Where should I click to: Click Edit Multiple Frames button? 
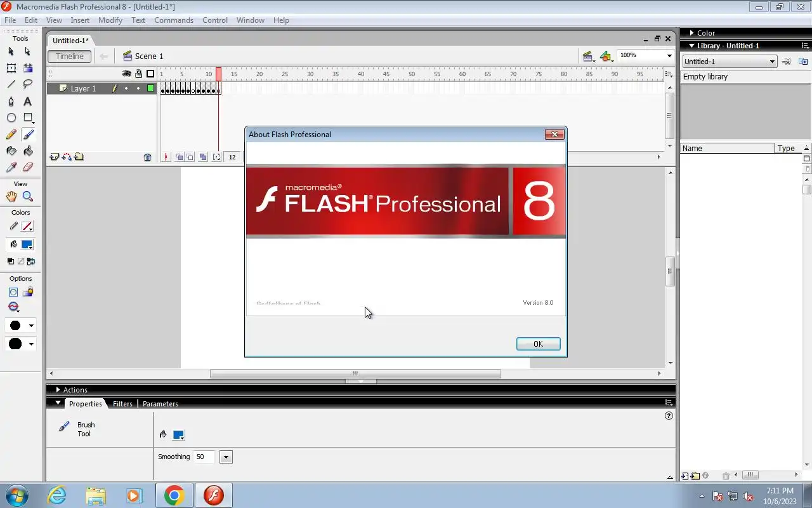[x=203, y=157]
